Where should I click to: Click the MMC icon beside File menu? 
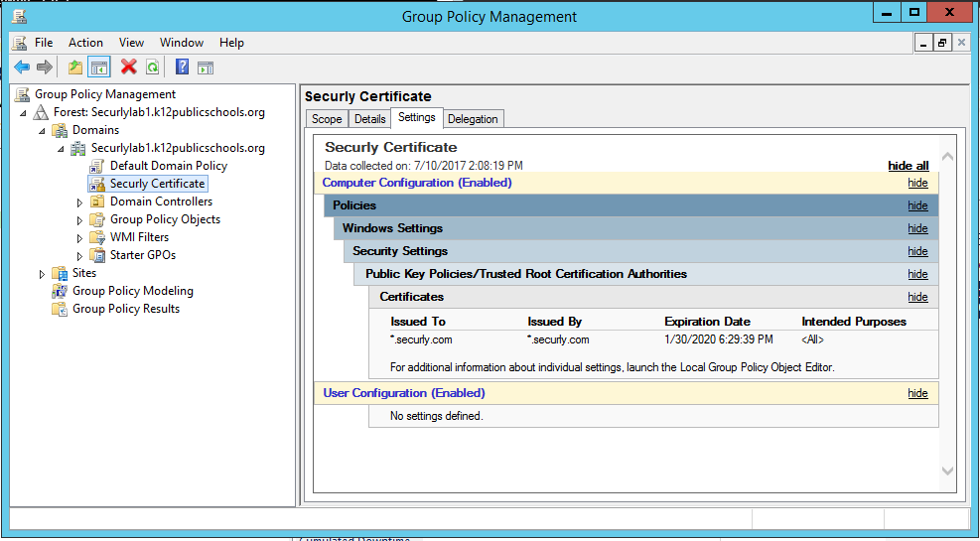(20, 43)
